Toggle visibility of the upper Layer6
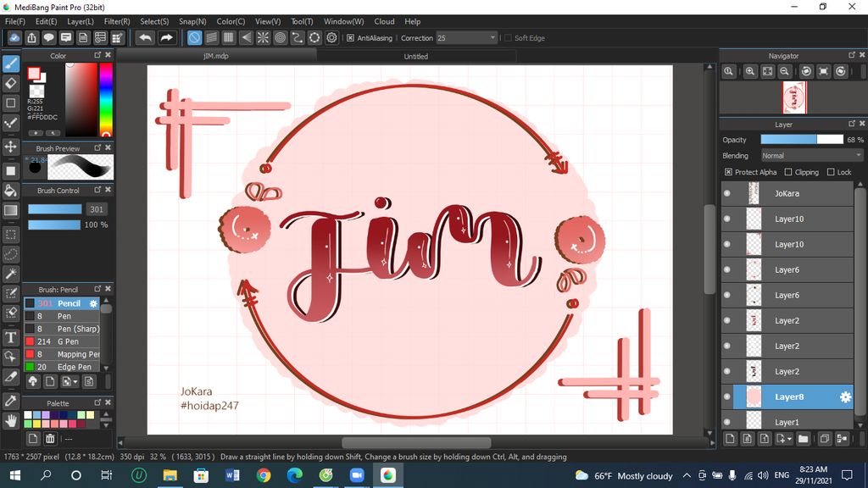The height and width of the screenshot is (488, 868). coord(726,270)
